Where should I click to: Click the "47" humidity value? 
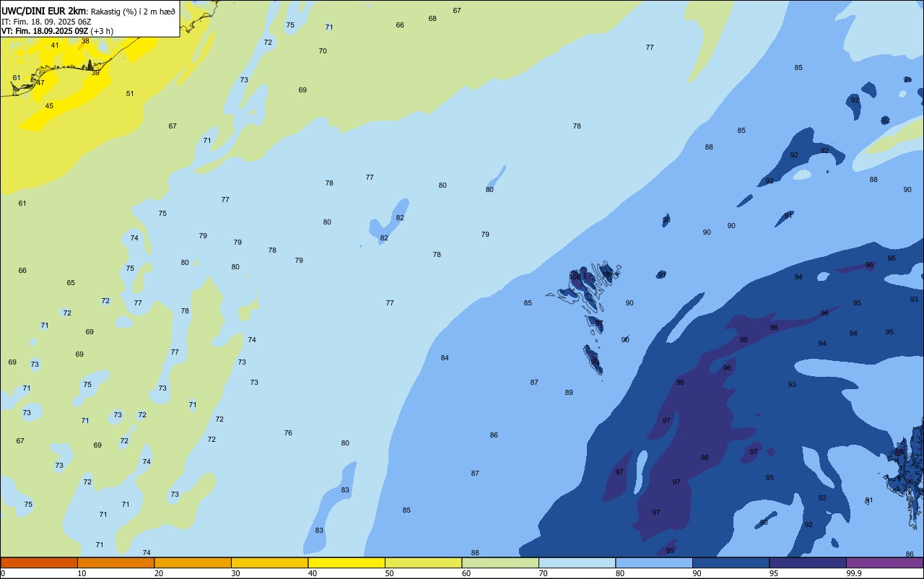(40, 82)
